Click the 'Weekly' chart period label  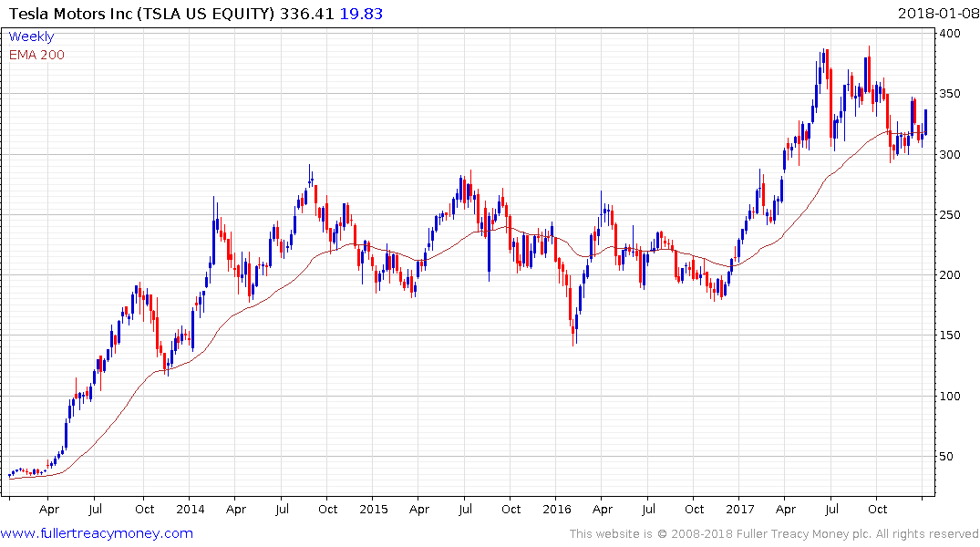(31, 36)
